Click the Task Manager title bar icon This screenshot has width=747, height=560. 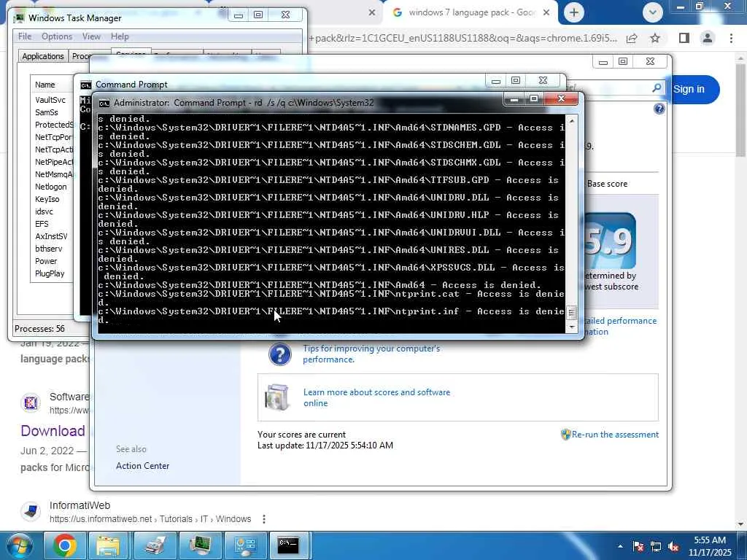[19, 18]
